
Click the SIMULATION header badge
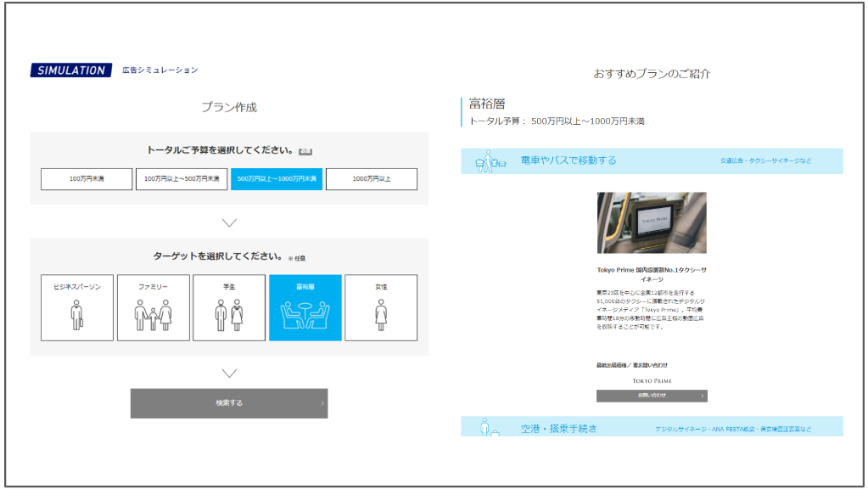(x=70, y=70)
